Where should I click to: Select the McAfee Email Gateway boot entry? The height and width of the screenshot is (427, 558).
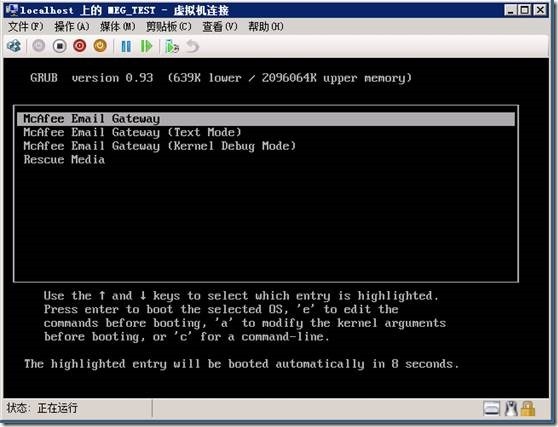(266, 119)
